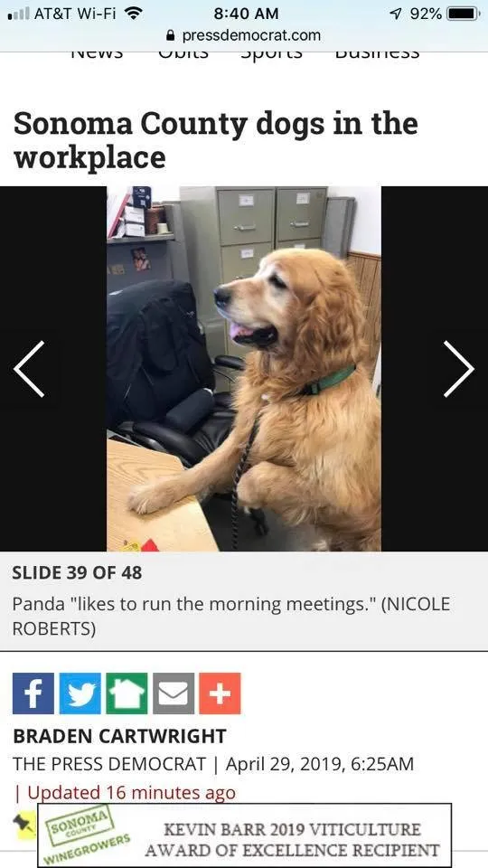Tap the Panda slide caption text
The image size is (488, 868).
coord(231,616)
